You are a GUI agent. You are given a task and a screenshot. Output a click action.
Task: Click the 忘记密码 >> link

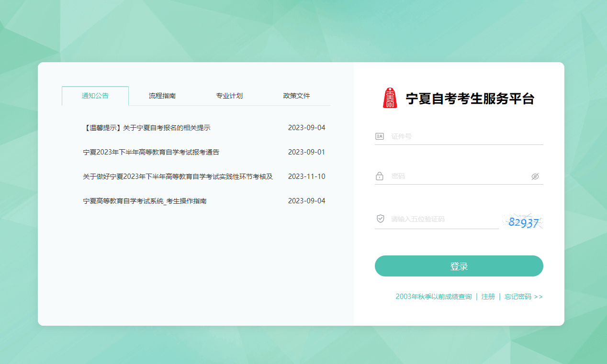(524, 297)
